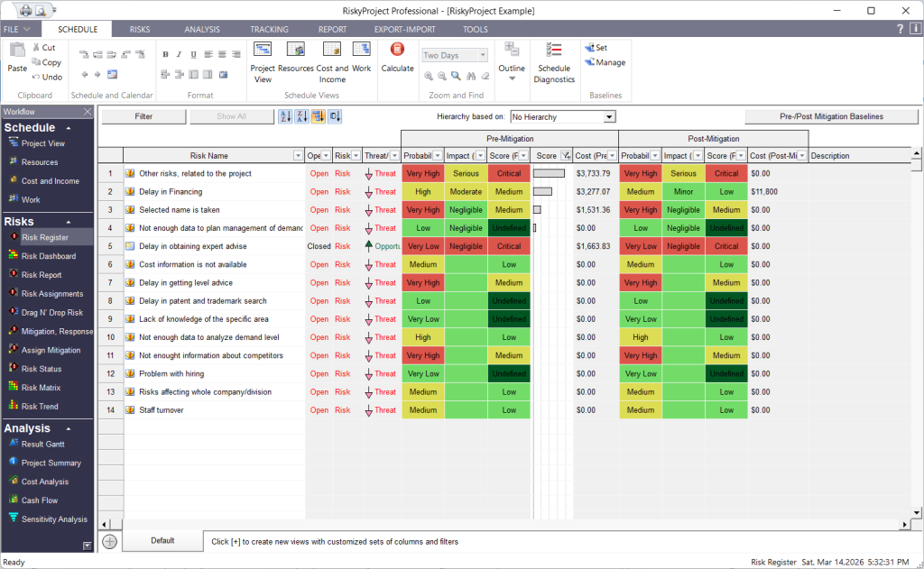Image resolution: width=924 pixels, height=569 pixels.
Task: Sort risks ascending with the A-Z icon
Action: pos(285,116)
